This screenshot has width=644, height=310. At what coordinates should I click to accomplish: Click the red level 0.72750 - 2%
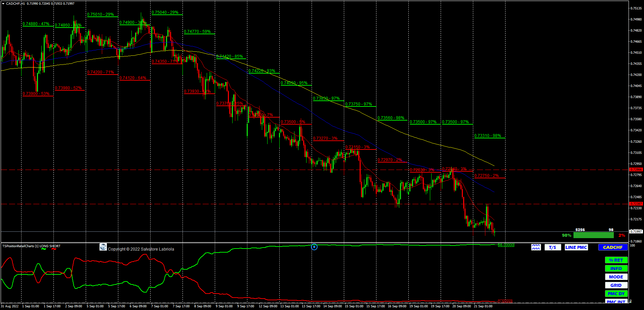pos(487,176)
